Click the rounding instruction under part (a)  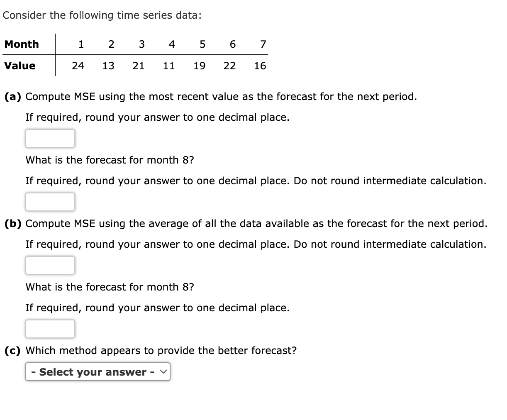pos(158,117)
